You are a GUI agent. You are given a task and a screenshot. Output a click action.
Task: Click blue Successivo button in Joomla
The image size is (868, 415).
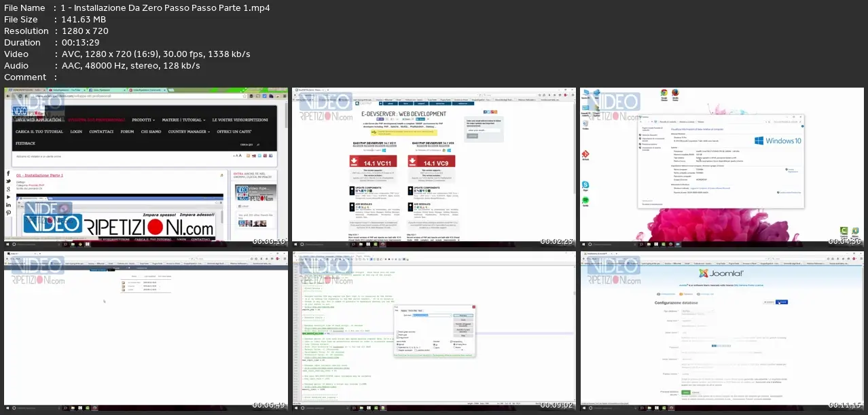coord(782,302)
